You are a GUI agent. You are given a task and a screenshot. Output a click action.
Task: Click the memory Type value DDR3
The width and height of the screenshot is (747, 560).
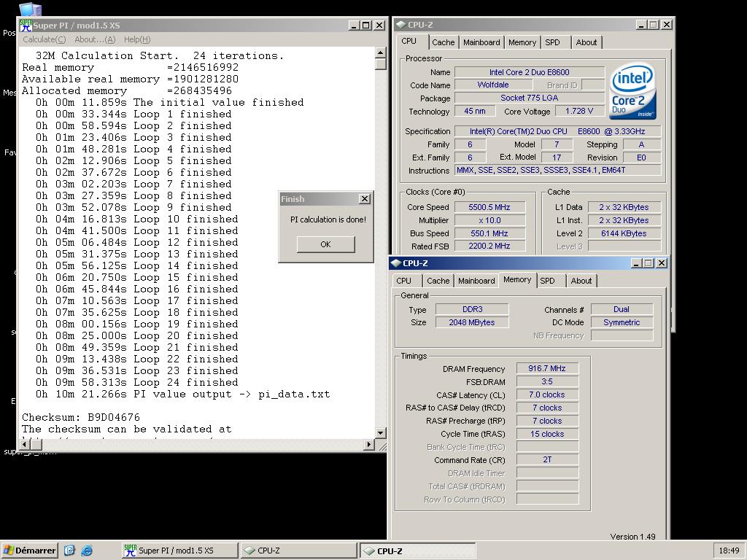pos(472,309)
